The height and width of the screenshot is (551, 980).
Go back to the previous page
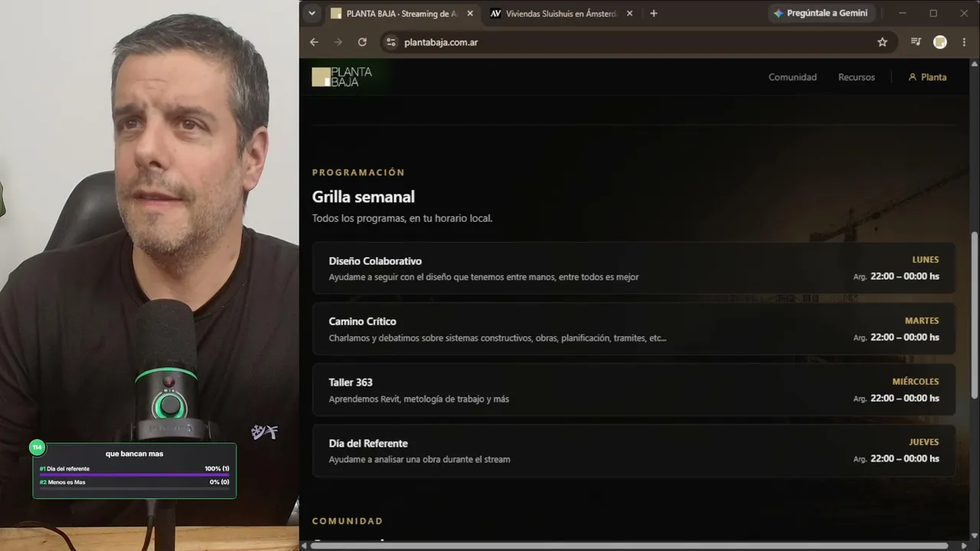tap(314, 42)
